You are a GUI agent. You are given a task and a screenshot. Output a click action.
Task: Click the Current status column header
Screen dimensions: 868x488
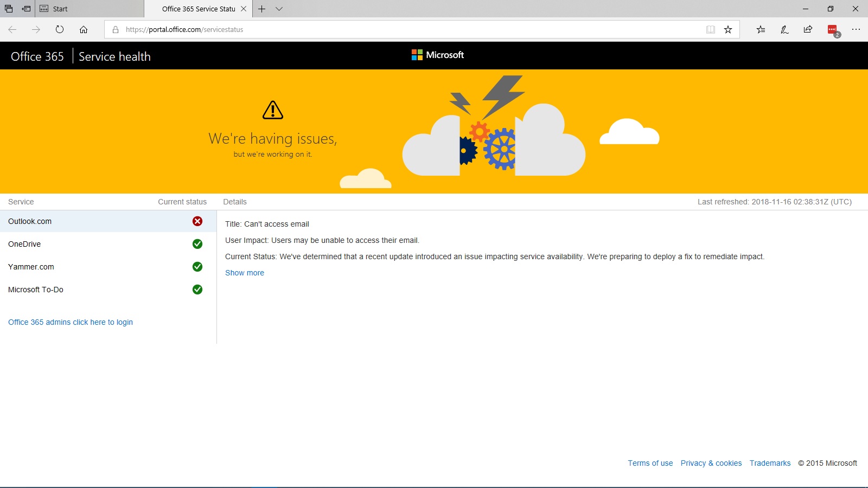(x=182, y=202)
